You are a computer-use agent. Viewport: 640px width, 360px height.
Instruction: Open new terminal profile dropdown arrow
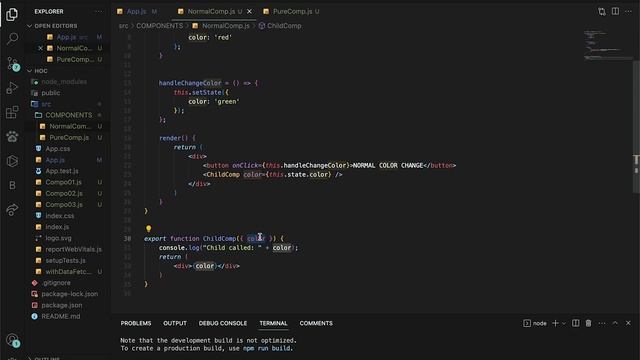(564, 323)
